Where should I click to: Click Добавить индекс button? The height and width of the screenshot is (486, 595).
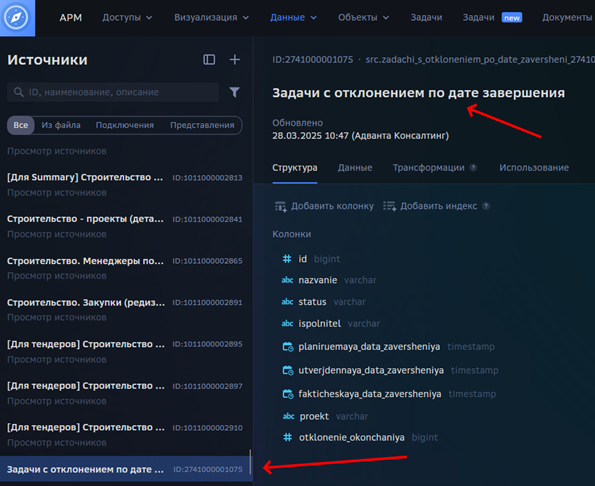(x=430, y=206)
